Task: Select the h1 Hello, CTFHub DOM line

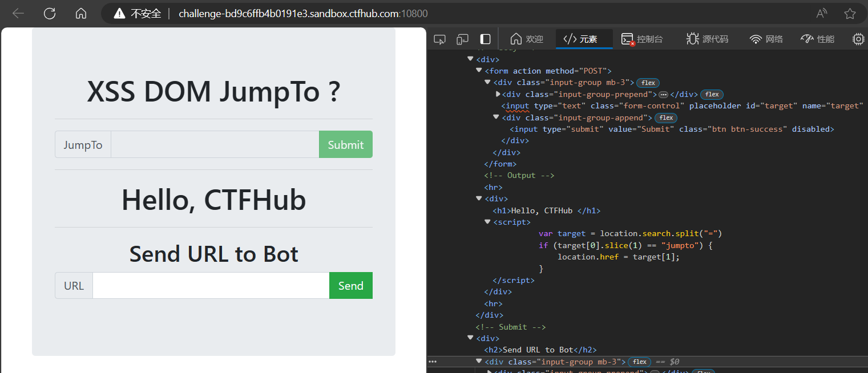Action: [547, 210]
